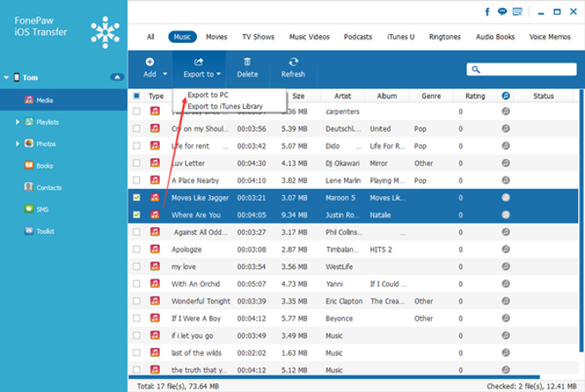Open the Add dropdown arrow
585x392 pixels.
coord(165,74)
